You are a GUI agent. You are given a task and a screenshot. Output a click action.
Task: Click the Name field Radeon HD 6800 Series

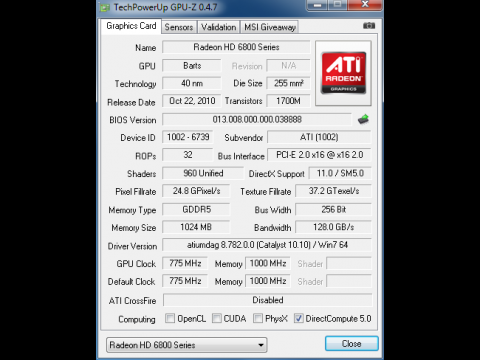(236, 47)
